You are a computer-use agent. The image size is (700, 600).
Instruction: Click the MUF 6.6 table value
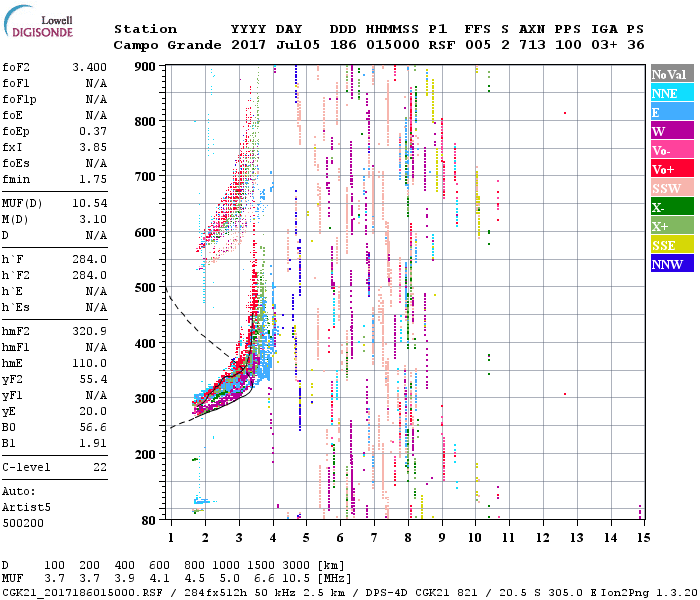(x=265, y=579)
